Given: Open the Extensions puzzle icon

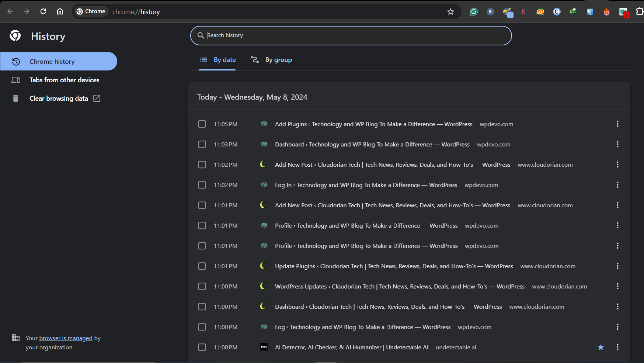Looking at the screenshot, I should tap(640, 12).
